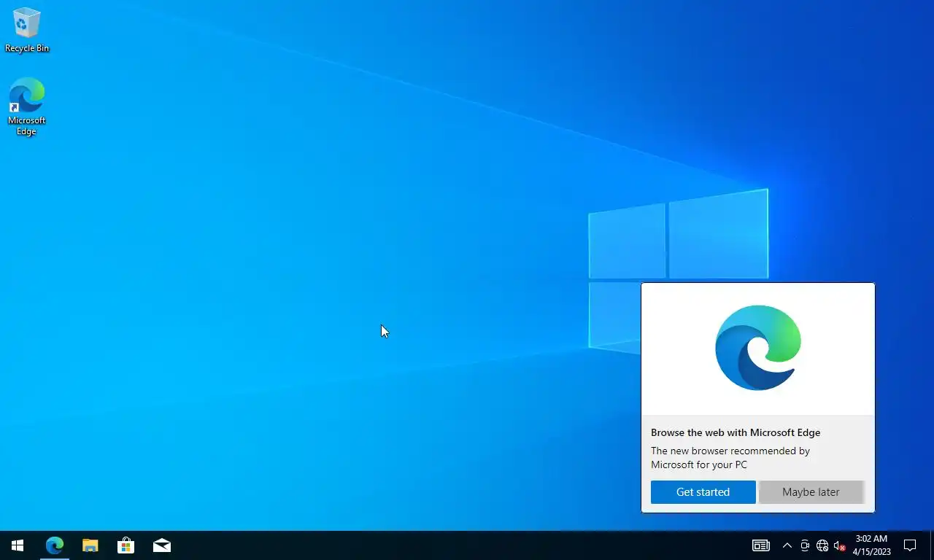The image size is (934, 560).
Task: Open the Mail app from the taskbar
Action: [x=162, y=545]
